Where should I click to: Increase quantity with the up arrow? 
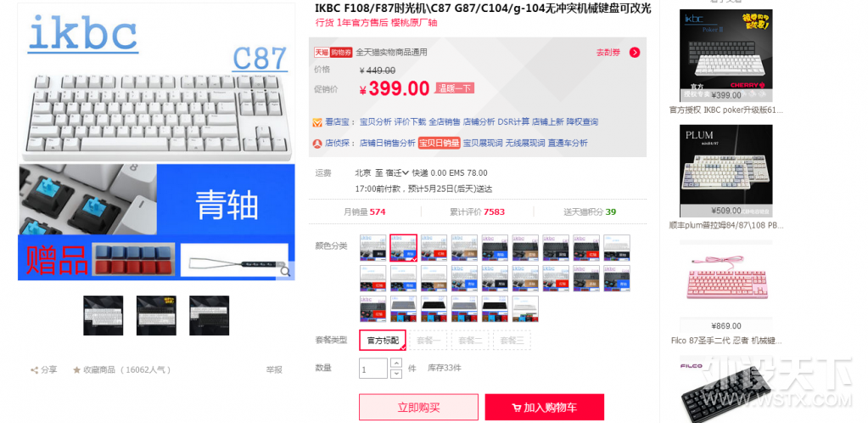pos(395,364)
